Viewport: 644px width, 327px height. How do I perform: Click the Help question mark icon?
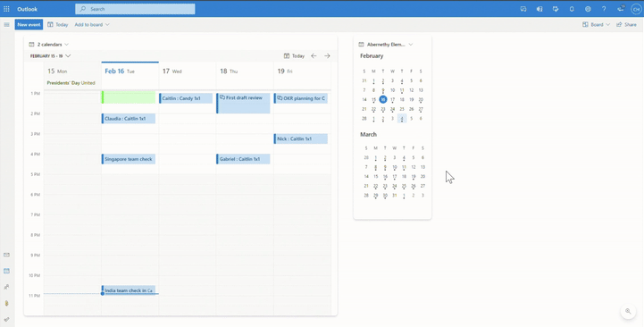click(604, 9)
